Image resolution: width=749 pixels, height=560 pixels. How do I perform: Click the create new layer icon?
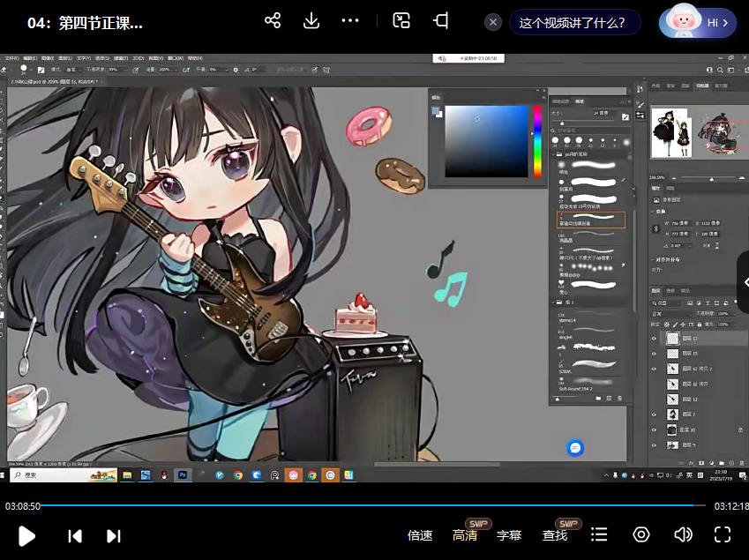(731, 463)
